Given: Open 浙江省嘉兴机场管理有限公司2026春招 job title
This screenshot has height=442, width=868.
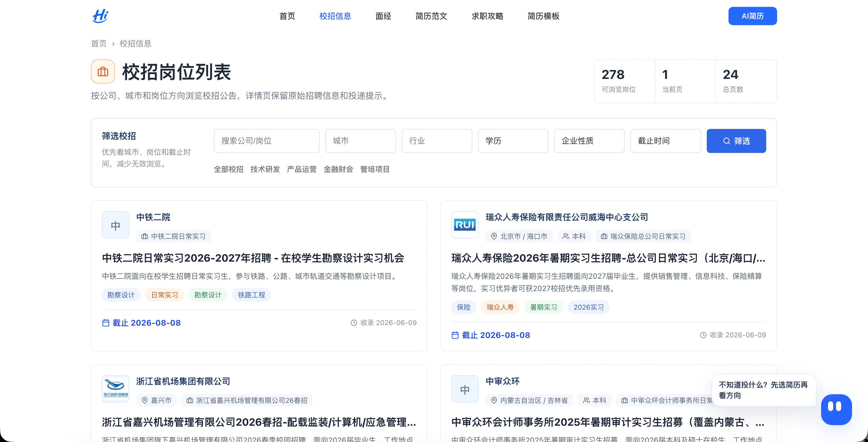Looking at the screenshot, I should pyautogui.click(x=259, y=422).
